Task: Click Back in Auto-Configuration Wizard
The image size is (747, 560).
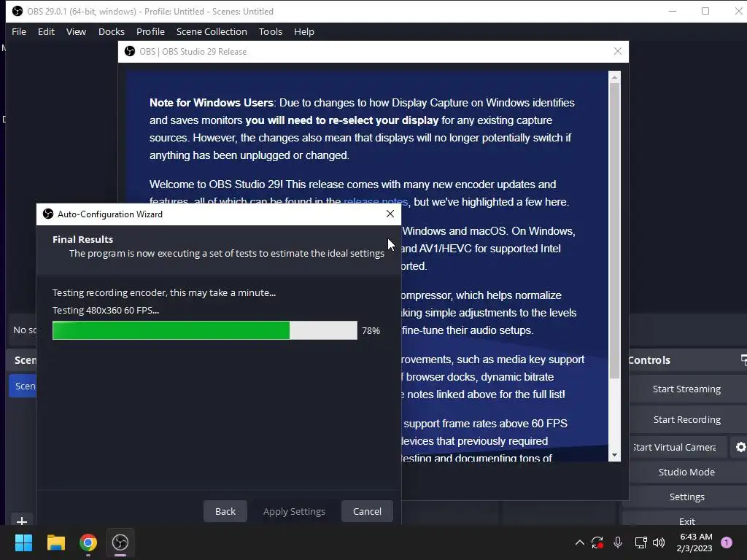Action: click(225, 511)
